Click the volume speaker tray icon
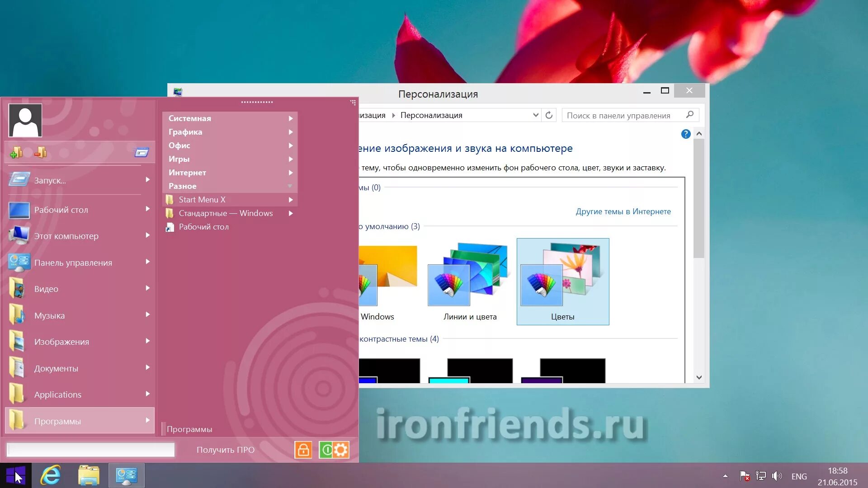 point(777,476)
